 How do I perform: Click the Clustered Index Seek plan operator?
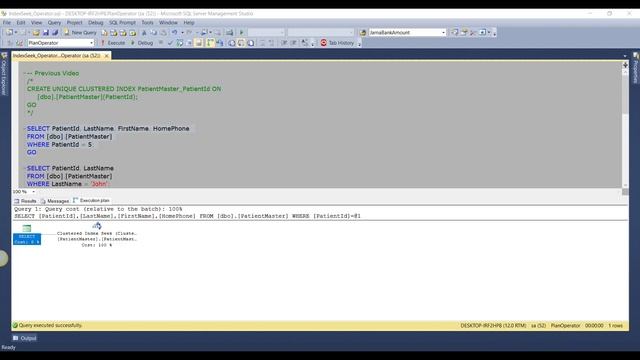[x=97, y=236]
